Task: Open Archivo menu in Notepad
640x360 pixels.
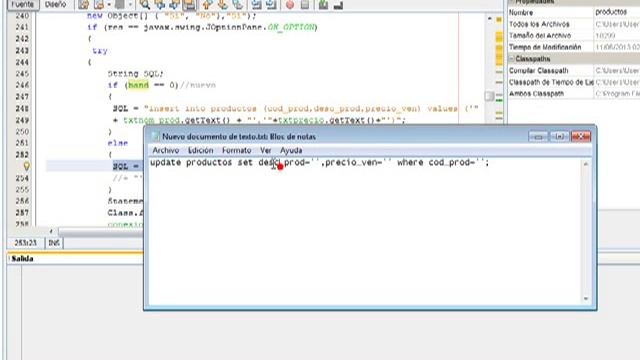Action: click(x=166, y=151)
